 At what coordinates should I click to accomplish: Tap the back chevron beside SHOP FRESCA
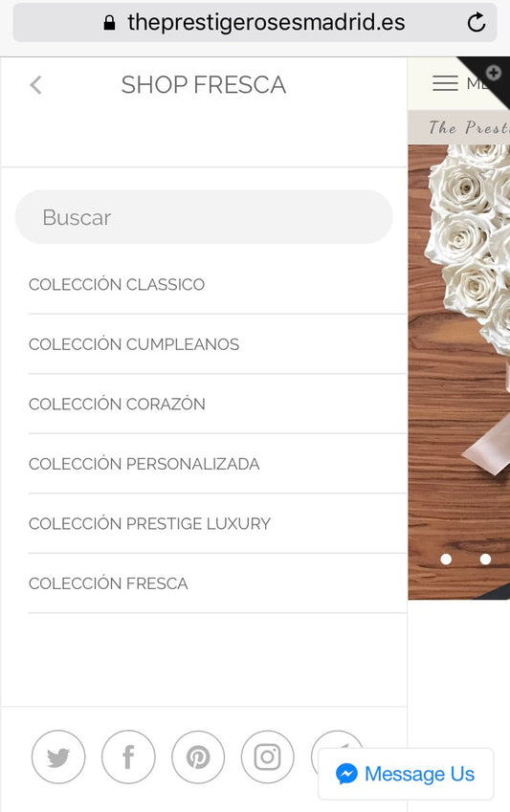pyautogui.click(x=35, y=85)
